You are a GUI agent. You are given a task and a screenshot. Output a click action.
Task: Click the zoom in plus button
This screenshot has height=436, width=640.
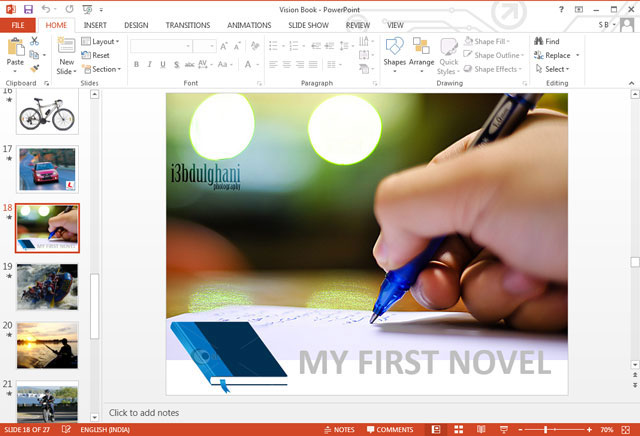pyautogui.click(x=589, y=429)
